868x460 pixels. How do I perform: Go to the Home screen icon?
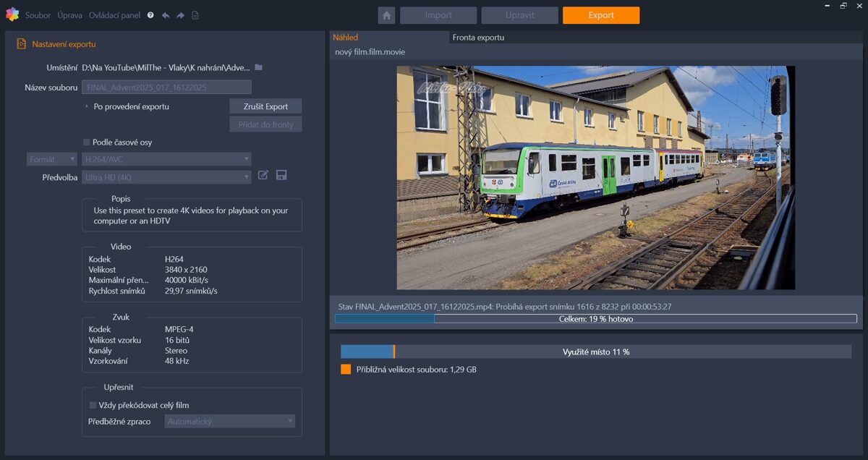[x=386, y=15]
